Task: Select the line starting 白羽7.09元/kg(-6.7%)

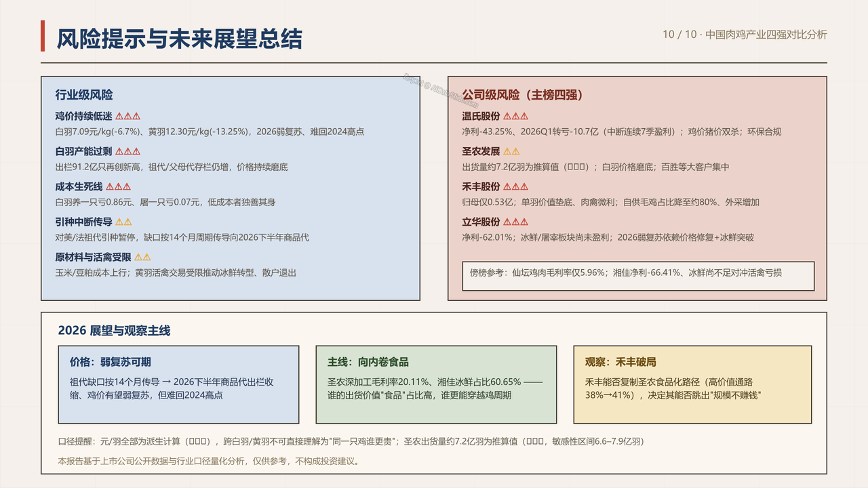Action: point(210,131)
